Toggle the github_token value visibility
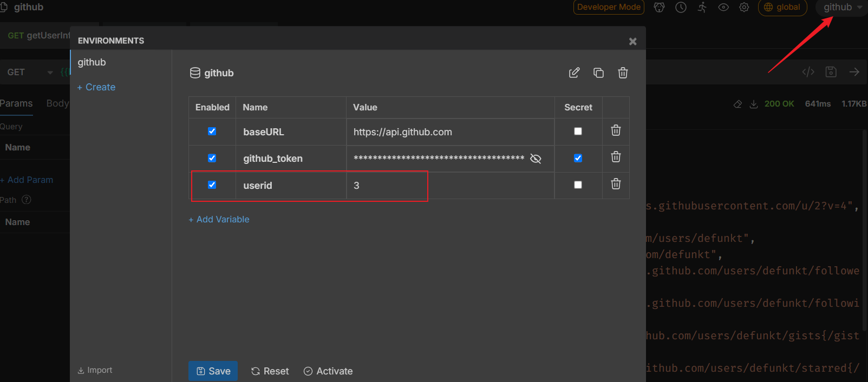This screenshot has height=382, width=868. [536, 159]
